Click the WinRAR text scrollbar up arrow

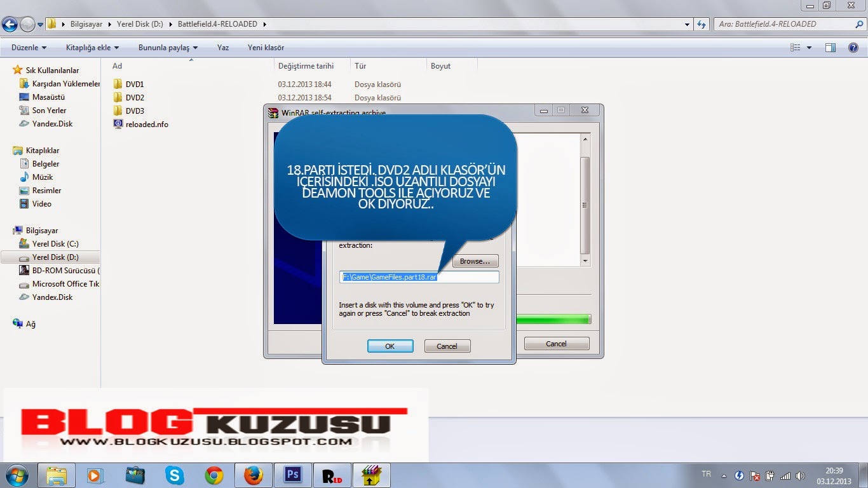585,139
